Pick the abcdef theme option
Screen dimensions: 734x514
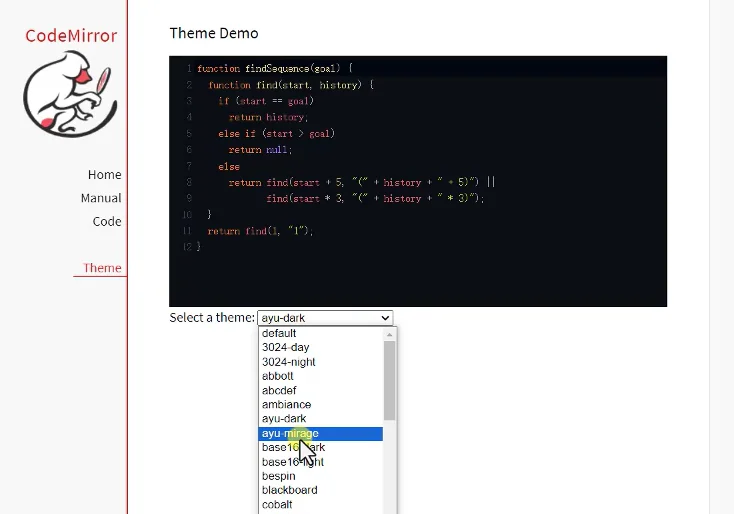(321, 390)
